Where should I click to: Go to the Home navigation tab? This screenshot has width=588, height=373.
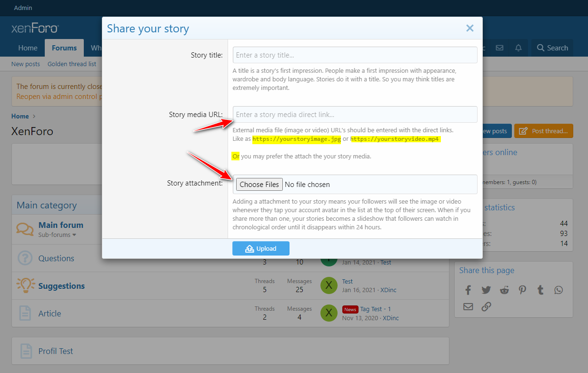point(28,48)
